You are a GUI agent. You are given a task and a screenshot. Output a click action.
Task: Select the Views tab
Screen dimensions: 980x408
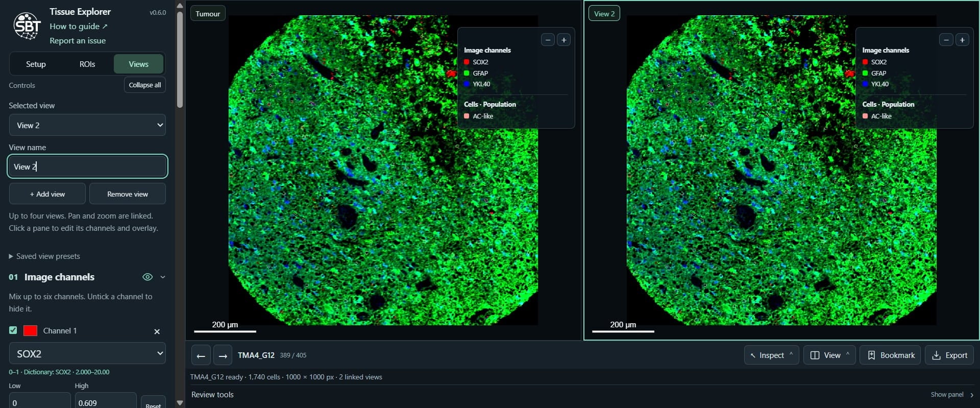point(139,64)
